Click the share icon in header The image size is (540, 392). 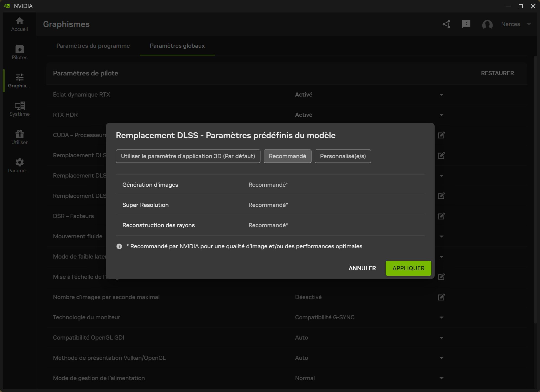446,24
